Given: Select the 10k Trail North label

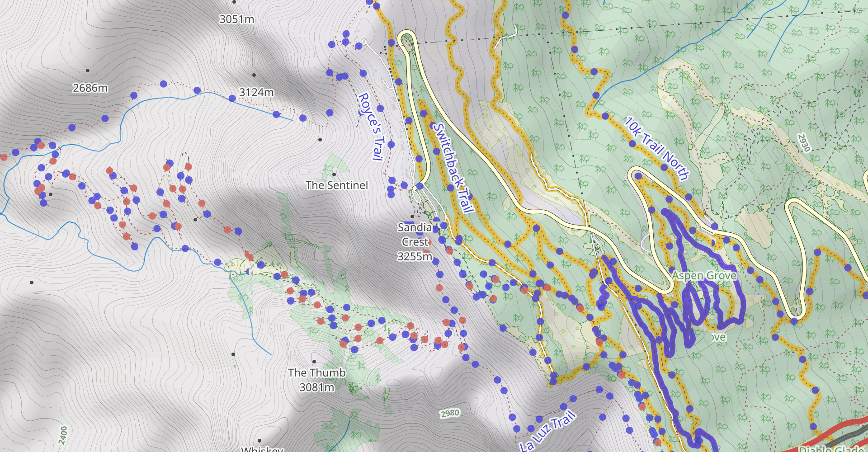Looking at the screenshot, I should pyautogui.click(x=656, y=148).
